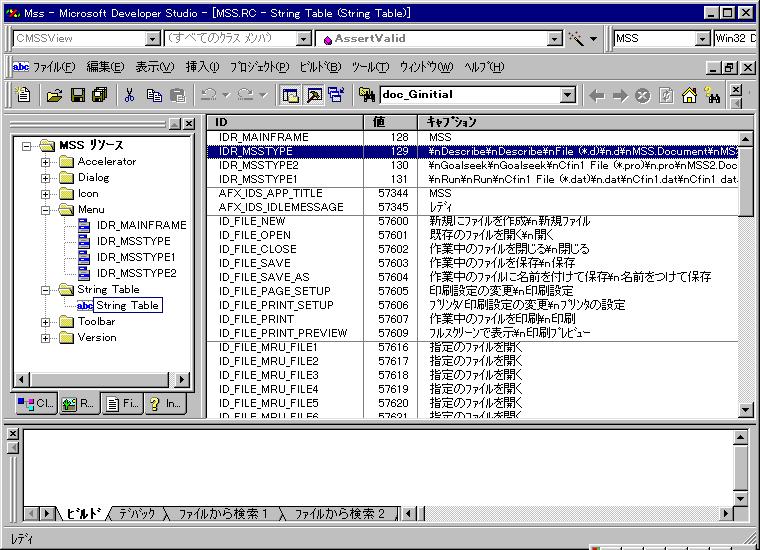
Task: Click the string table scroll down arrow
Action: click(x=745, y=410)
